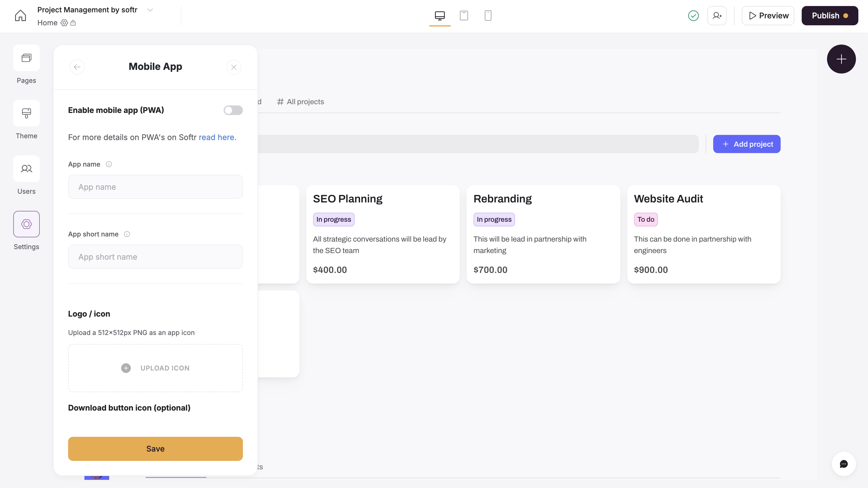868x488 pixels.
Task: Switch to mobile phone preview icon
Action: click(488, 15)
